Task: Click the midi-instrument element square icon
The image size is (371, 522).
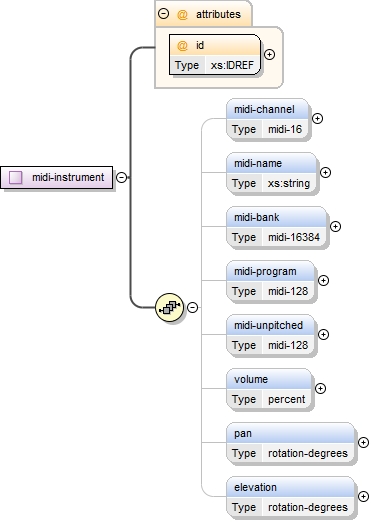Action: (16, 177)
